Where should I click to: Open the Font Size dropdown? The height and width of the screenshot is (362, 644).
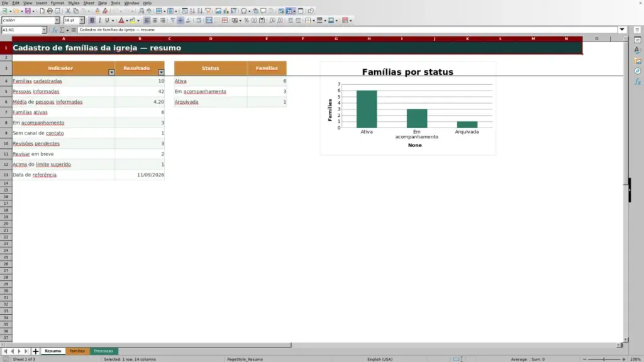coord(82,21)
